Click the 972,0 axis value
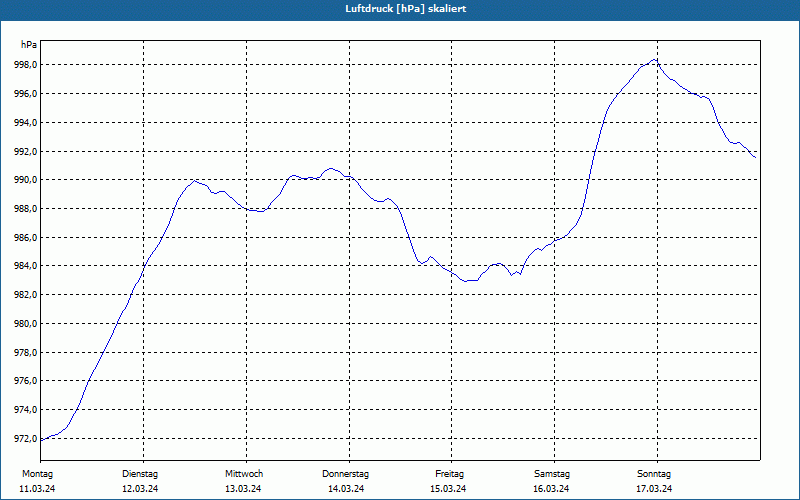The width and height of the screenshot is (800, 500). (26, 439)
